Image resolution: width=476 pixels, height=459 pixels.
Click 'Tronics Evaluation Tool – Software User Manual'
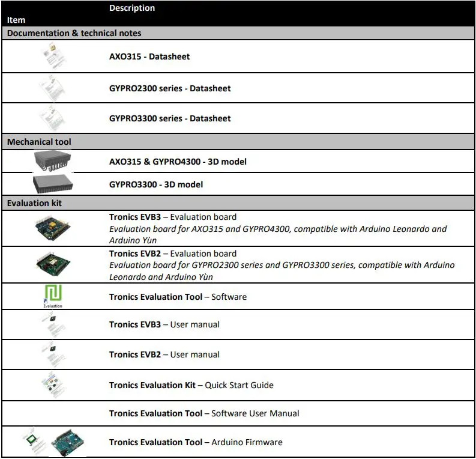click(204, 413)
